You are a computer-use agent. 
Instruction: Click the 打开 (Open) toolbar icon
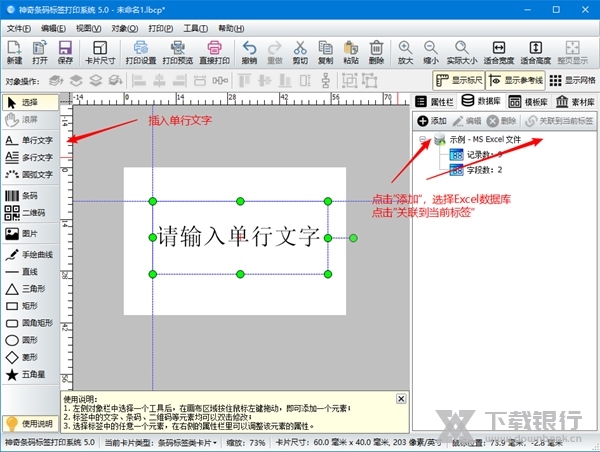40,52
